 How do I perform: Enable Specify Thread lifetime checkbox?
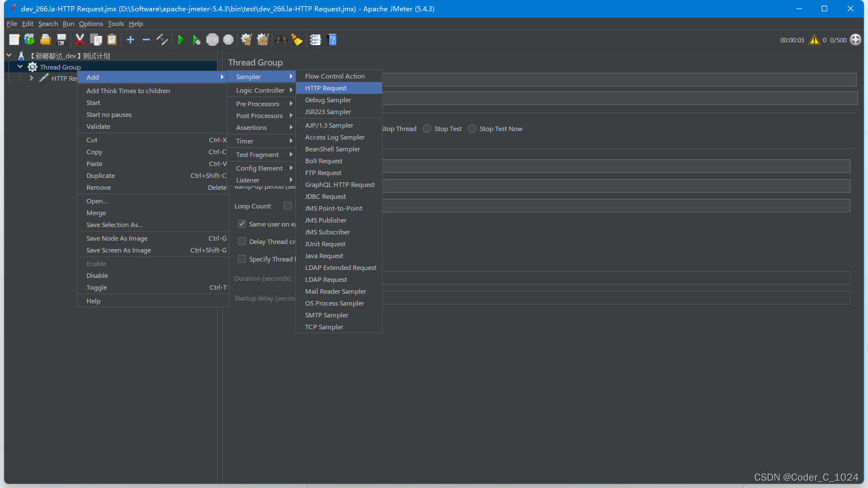point(242,259)
